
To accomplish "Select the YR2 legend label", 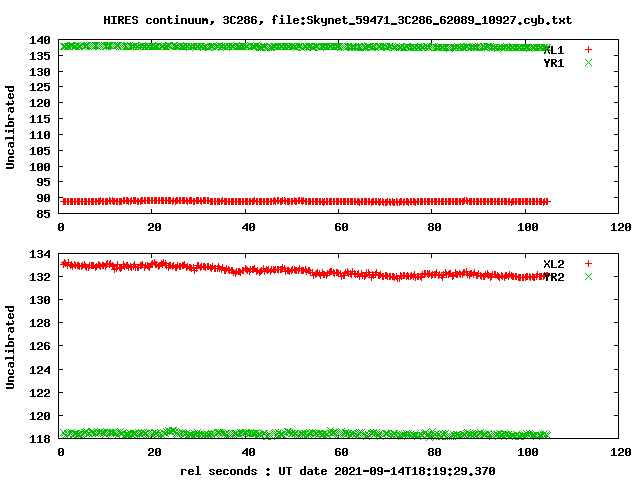I will (x=554, y=277).
